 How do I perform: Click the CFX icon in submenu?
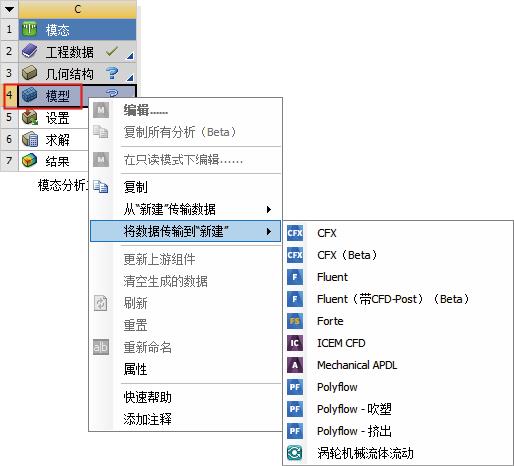(x=295, y=233)
